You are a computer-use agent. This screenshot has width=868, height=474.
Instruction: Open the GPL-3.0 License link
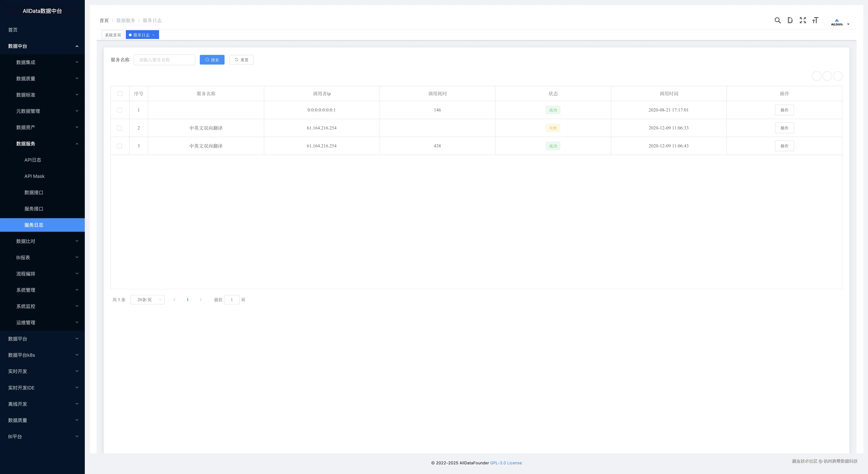coord(506,463)
